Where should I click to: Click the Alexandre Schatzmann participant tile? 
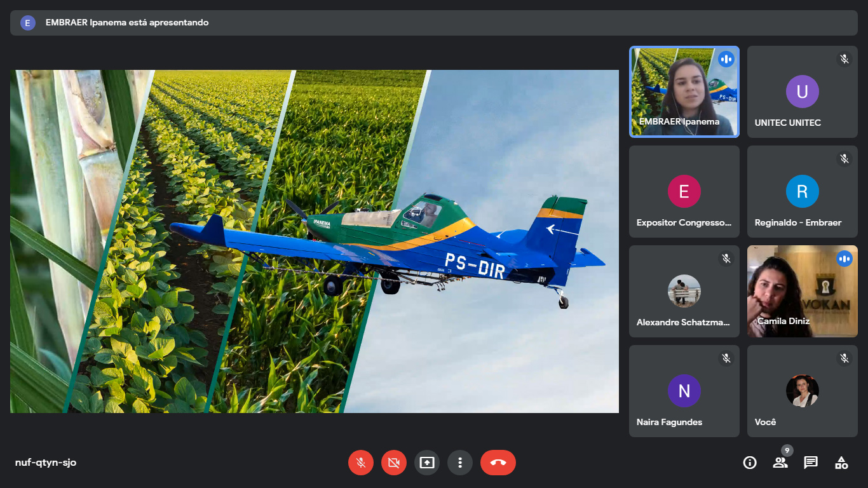(684, 291)
